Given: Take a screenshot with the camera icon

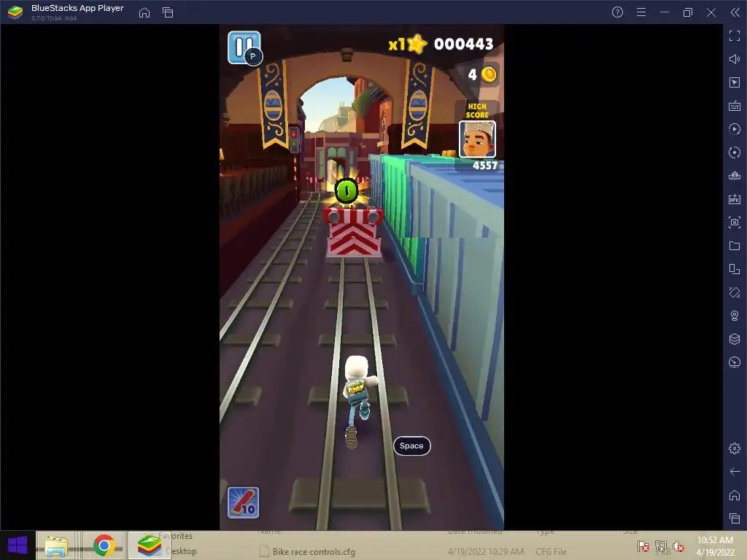Looking at the screenshot, I should pyautogui.click(x=735, y=222).
